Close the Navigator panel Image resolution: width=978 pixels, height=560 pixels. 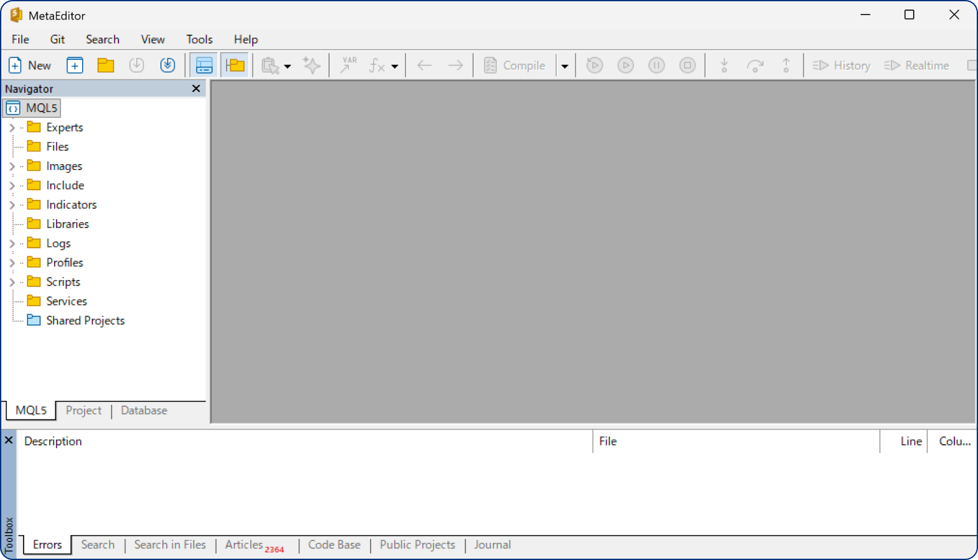196,89
